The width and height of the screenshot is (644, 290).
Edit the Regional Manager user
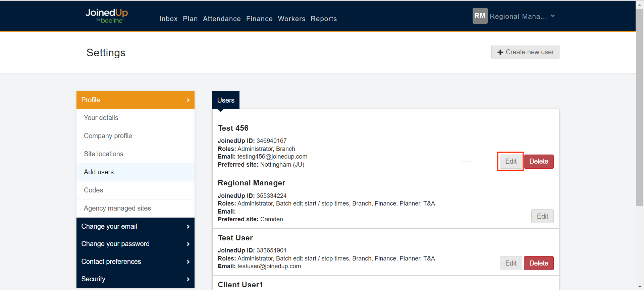[542, 216]
